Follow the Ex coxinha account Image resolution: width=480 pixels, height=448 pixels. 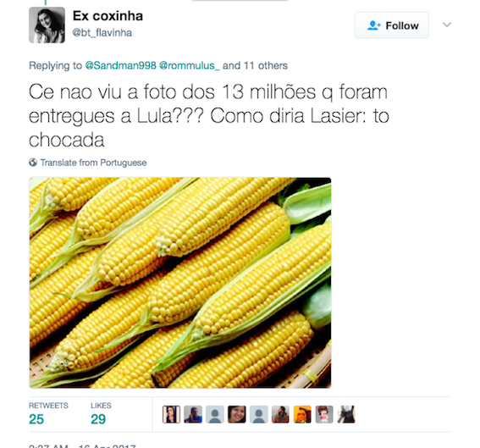pyautogui.click(x=392, y=25)
